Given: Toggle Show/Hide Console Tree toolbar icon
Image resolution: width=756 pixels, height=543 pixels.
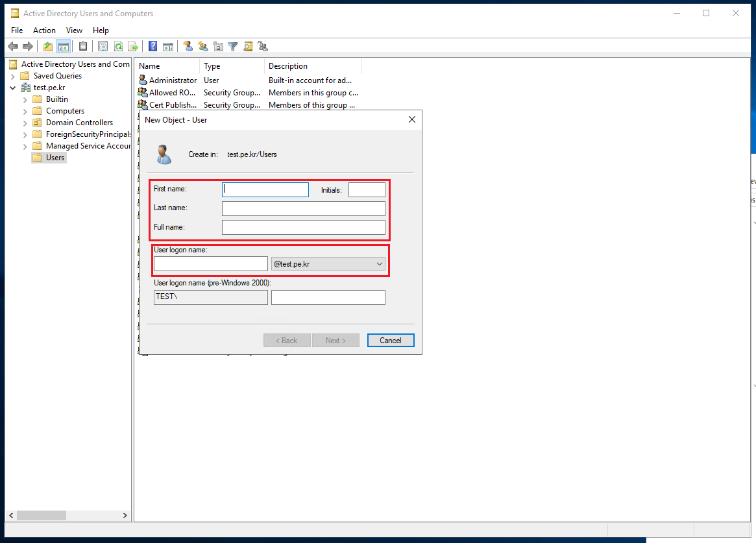Looking at the screenshot, I should [63, 46].
